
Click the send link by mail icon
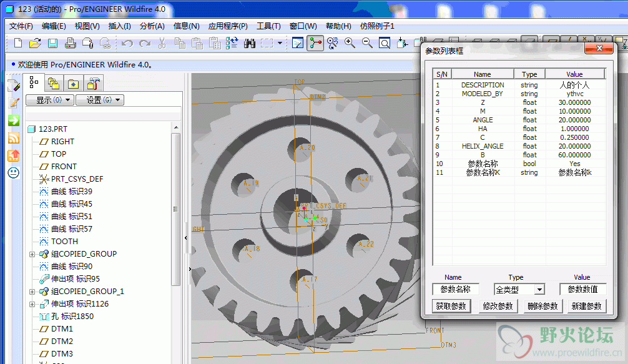point(105,43)
